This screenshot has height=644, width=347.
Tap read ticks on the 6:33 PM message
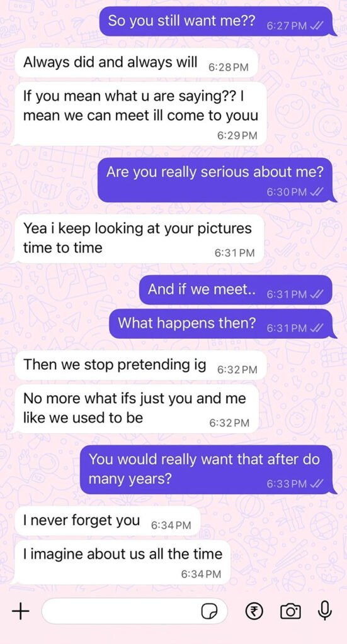pos(317,484)
